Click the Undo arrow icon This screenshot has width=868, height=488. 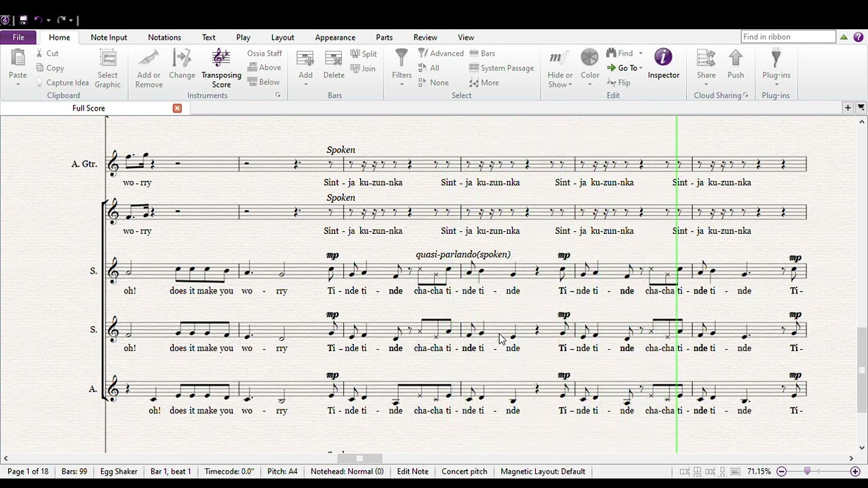click(38, 20)
